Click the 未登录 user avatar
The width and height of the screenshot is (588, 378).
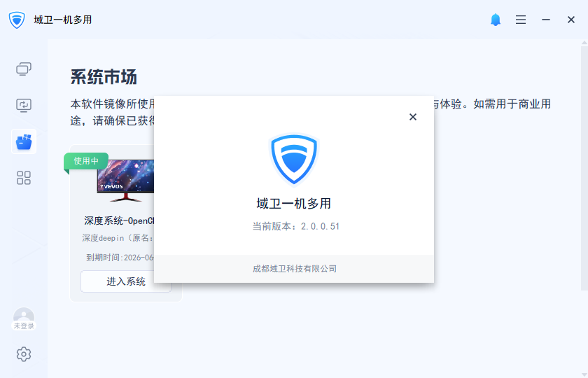pos(24,318)
